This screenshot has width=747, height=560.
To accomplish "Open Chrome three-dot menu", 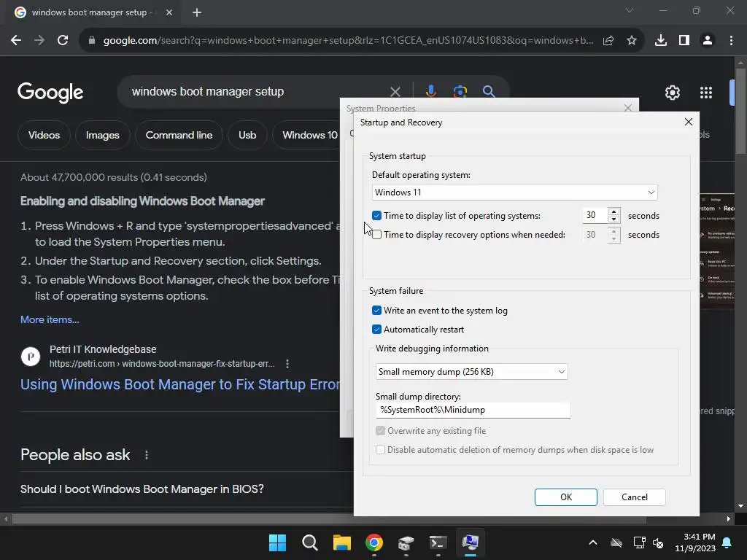I will click(731, 41).
